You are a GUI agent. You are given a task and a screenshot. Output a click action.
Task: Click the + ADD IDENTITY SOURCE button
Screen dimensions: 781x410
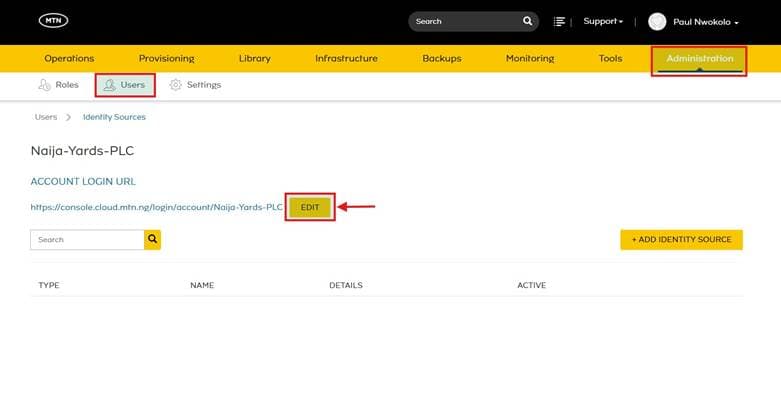(x=681, y=240)
